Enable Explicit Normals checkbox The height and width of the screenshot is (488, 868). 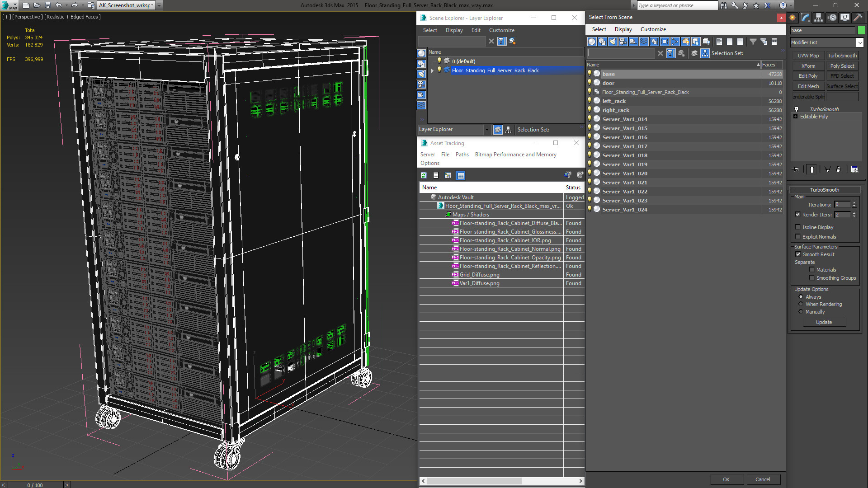tap(798, 237)
